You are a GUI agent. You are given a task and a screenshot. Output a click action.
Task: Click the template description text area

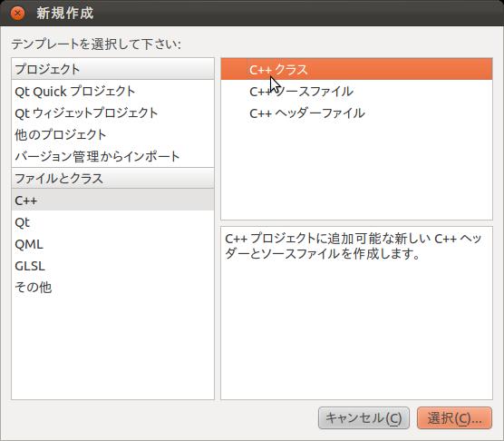pyautogui.click(x=356, y=313)
